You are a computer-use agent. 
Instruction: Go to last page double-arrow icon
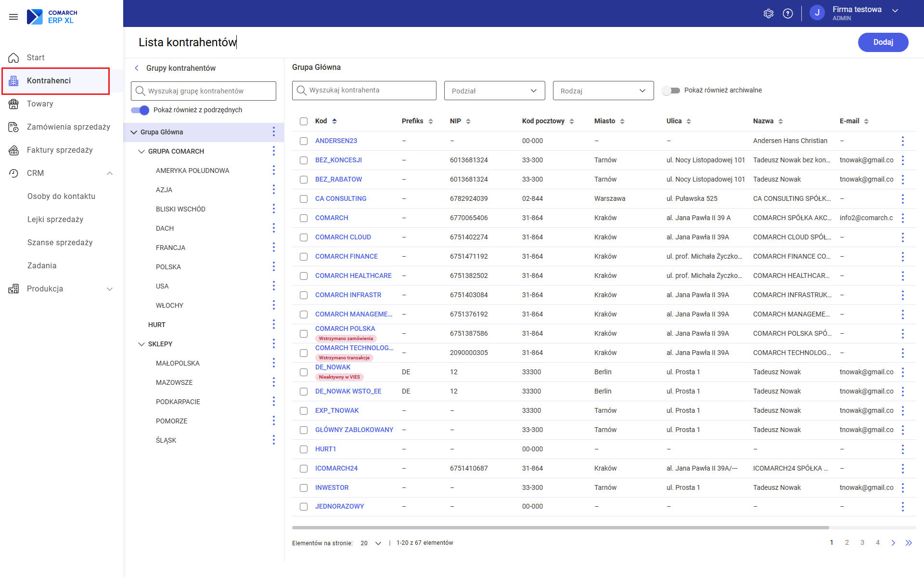click(909, 543)
